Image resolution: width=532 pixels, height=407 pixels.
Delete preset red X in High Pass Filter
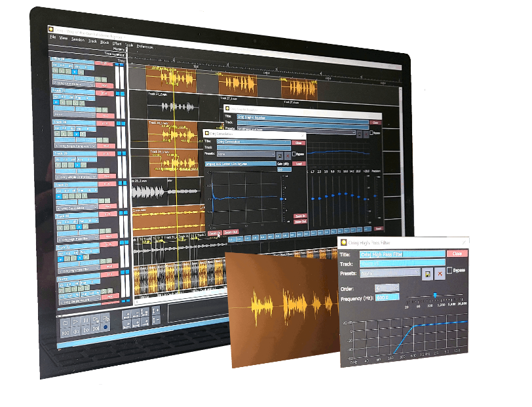coord(440,273)
